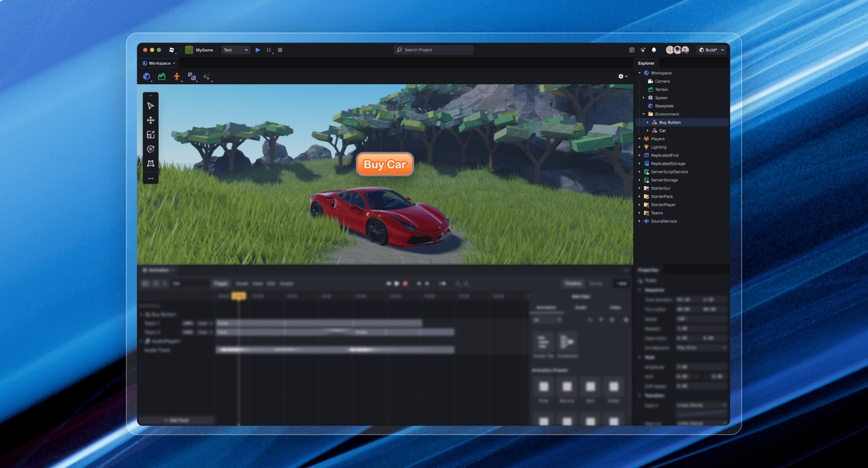
Task: Open the script/output panel icon
Action: 632,50
